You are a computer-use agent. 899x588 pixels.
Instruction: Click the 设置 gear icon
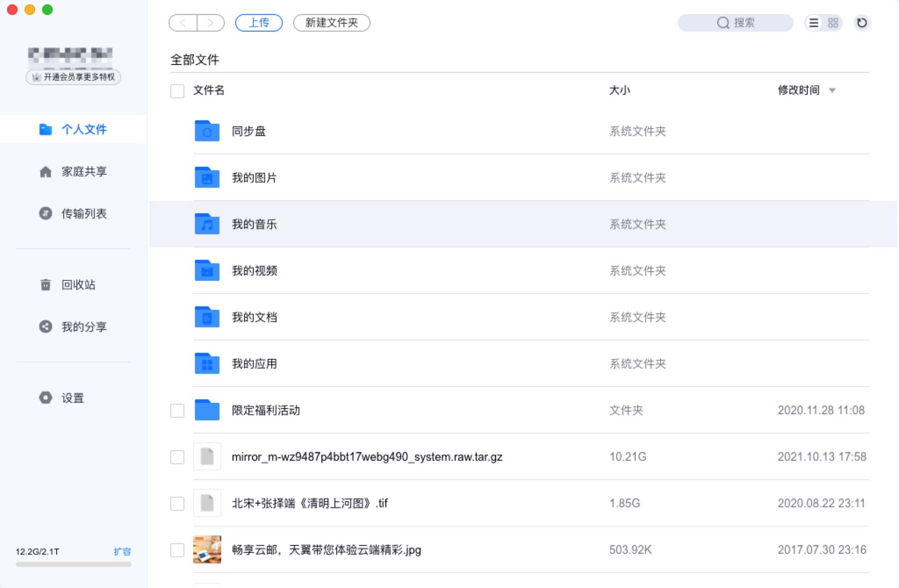tap(46, 398)
